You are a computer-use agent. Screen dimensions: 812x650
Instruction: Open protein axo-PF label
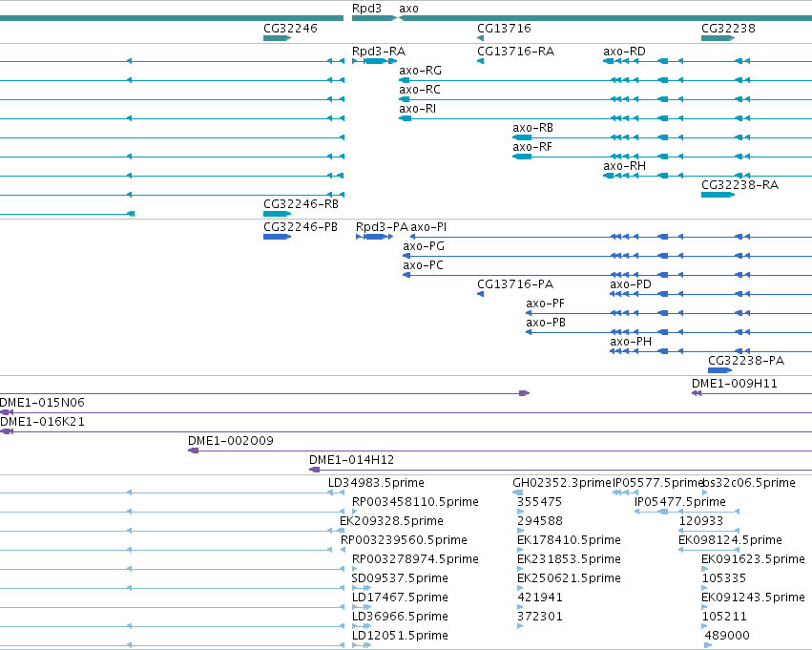545,304
